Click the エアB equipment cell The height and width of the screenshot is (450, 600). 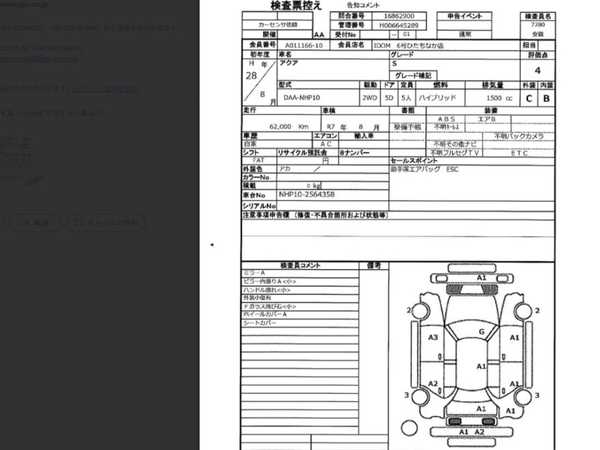(487, 119)
